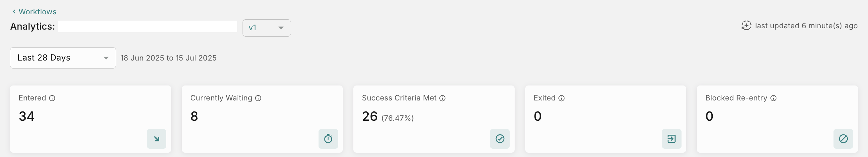Viewport: 868px width, 157px height.
Task: Click the refresh analytics icon
Action: (x=746, y=26)
